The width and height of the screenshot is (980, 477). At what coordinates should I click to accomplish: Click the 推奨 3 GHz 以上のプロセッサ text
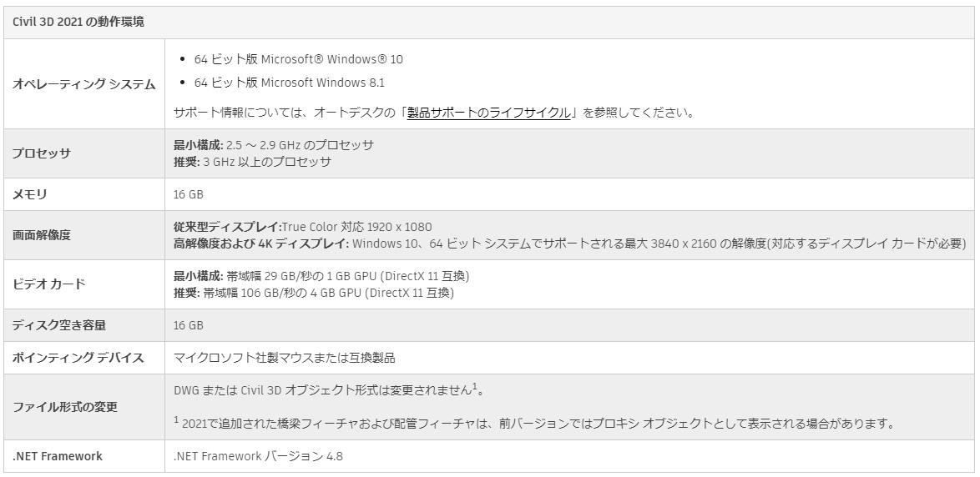point(252,162)
